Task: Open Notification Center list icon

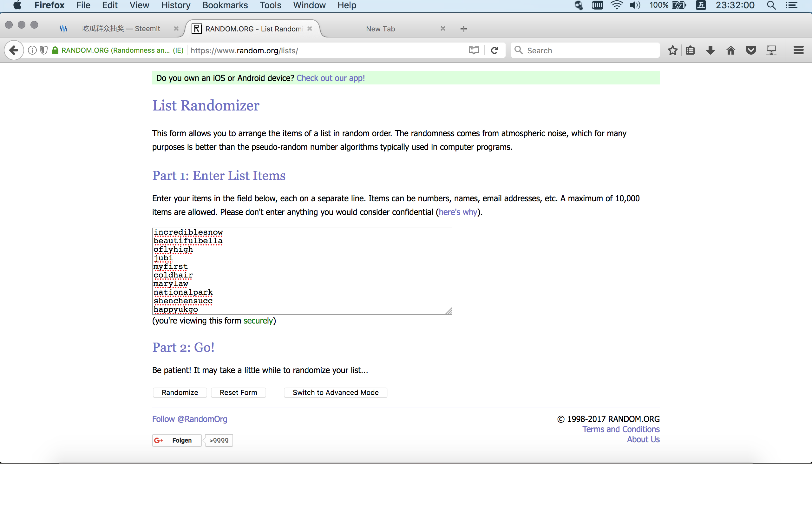Action: coord(791,5)
